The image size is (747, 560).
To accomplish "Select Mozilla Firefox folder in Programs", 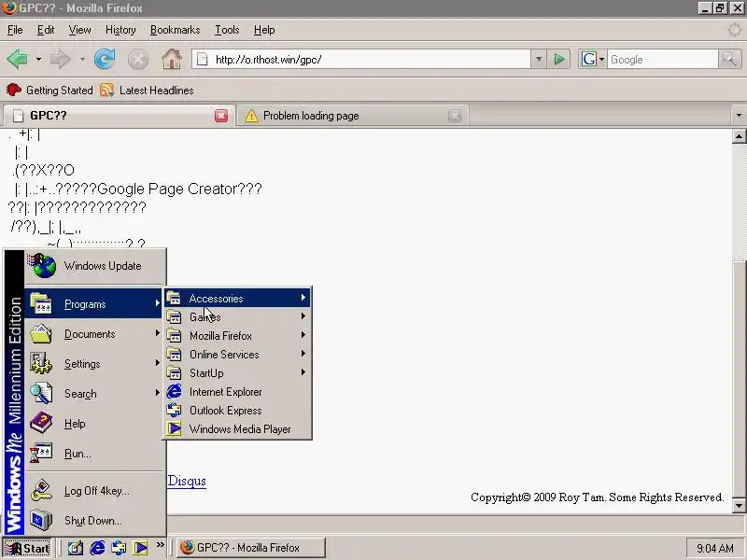I will [238, 336].
